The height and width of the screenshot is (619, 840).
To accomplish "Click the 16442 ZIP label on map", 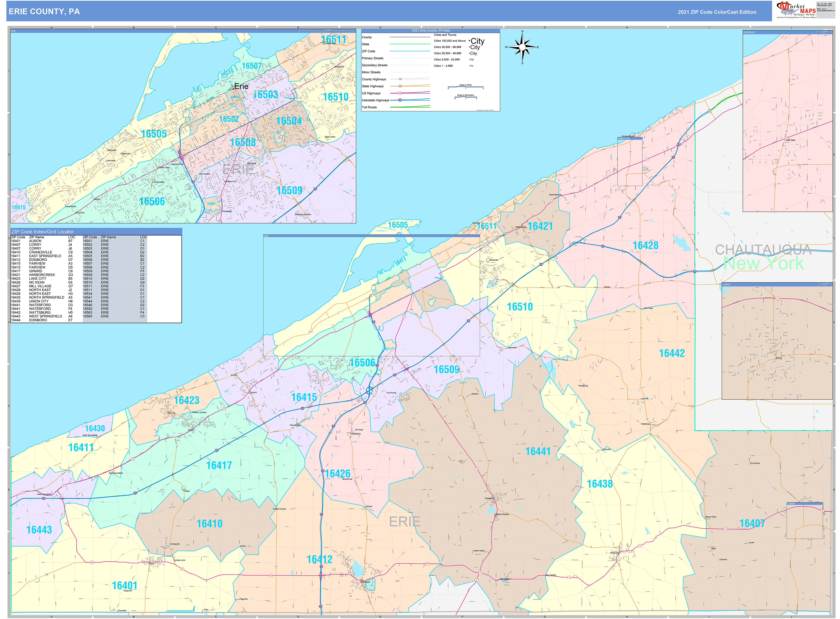I will point(672,353).
